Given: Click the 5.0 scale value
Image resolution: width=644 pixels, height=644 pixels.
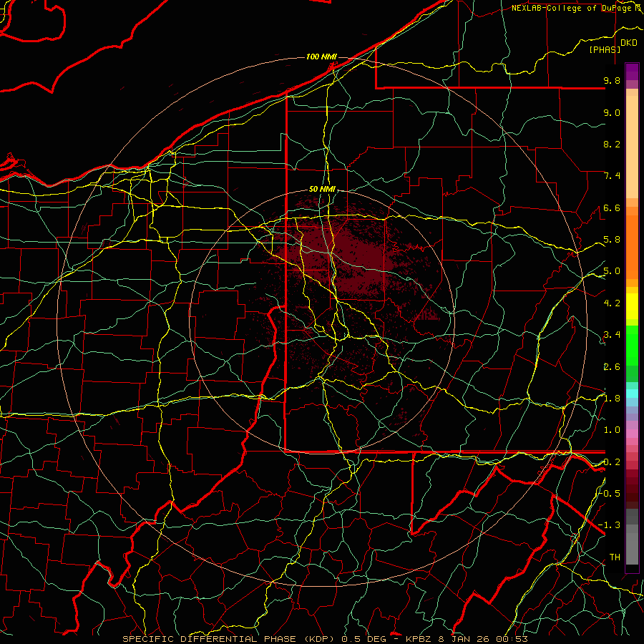Looking at the screenshot, I should coord(612,271).
